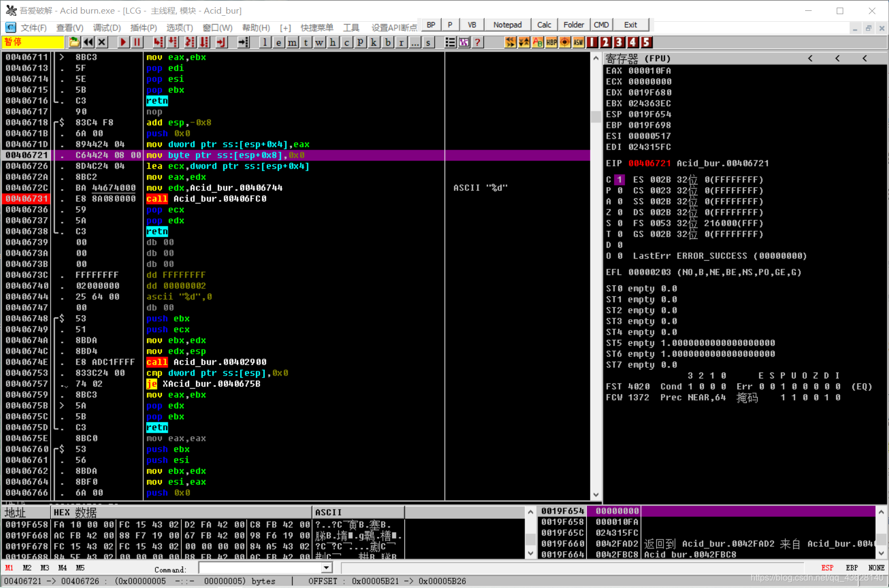This screenshot has height=588, width=889.
Task: Open CPU window with 'c' button
Action: [x=346, y=42]
